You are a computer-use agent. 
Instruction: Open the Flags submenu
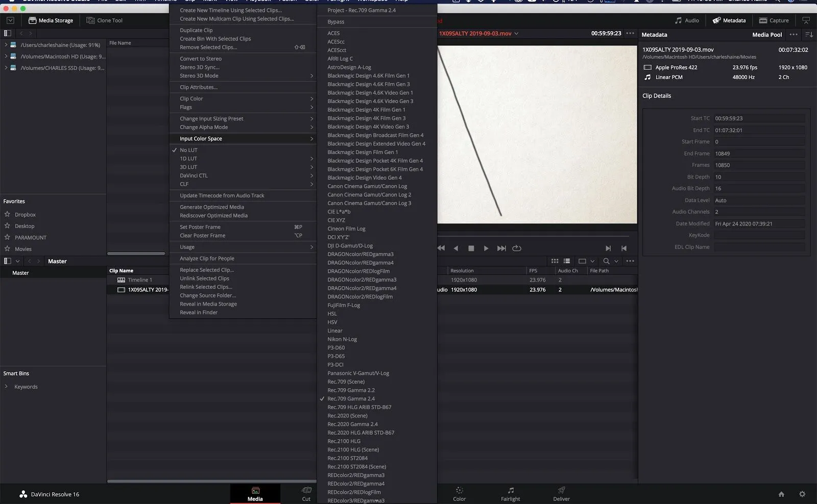(x=243, y=107)
